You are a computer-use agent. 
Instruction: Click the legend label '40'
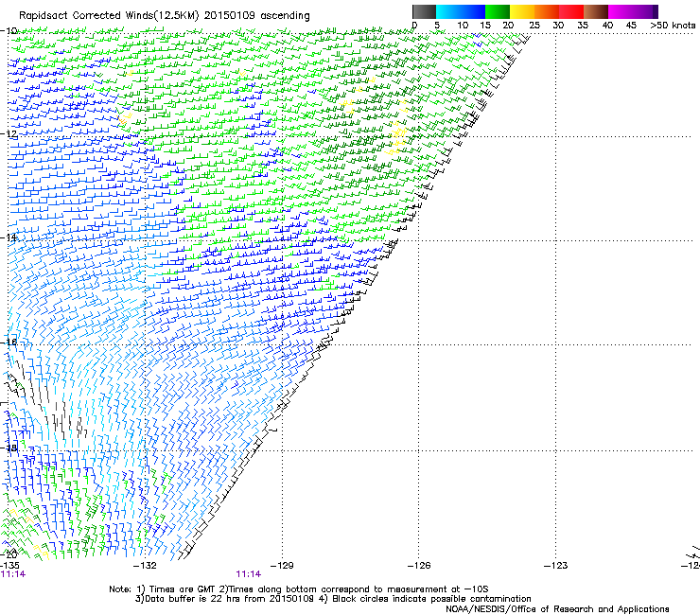click(x=607, y=25)
